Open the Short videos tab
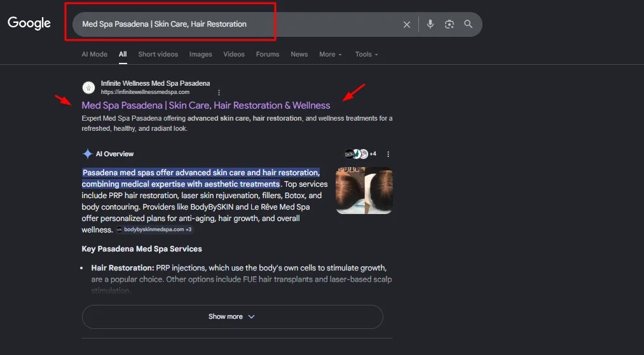 click(158, 54)
